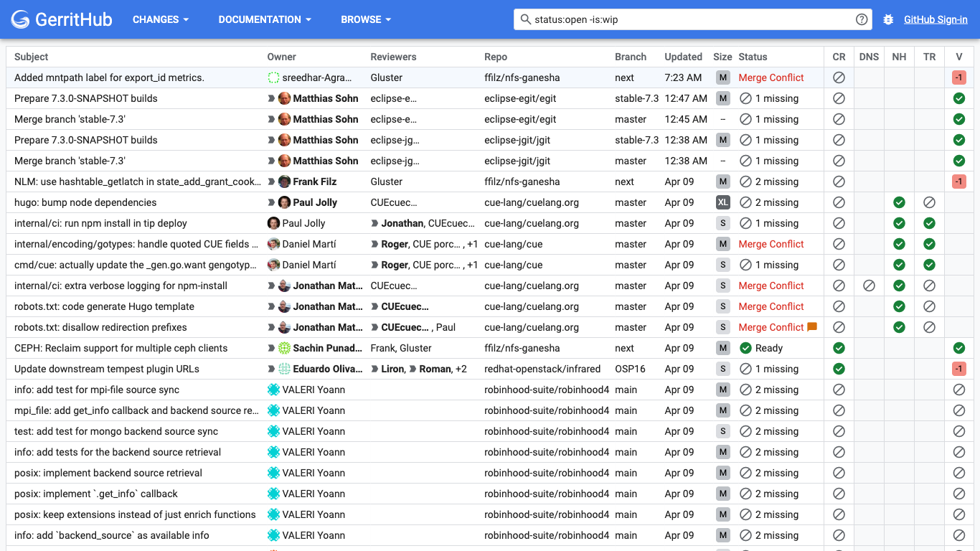This screenshot has height=551, width=980.
Task: Open change 'info: add `backend_source` as available info'
Action: point(112,535)
